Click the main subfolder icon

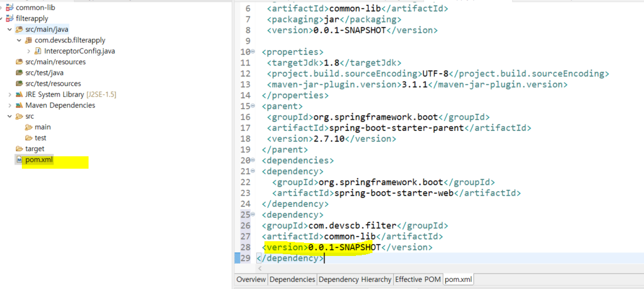pos(28,127)
